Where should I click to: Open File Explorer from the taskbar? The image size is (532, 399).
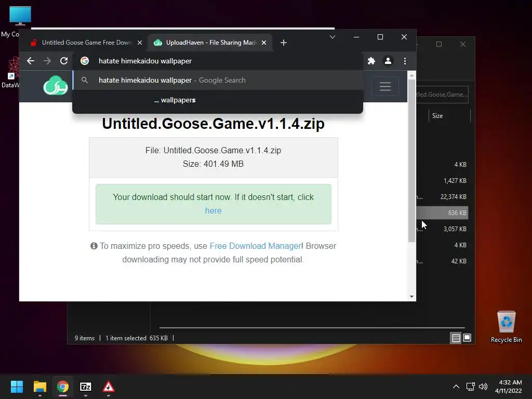click(39, 387)
